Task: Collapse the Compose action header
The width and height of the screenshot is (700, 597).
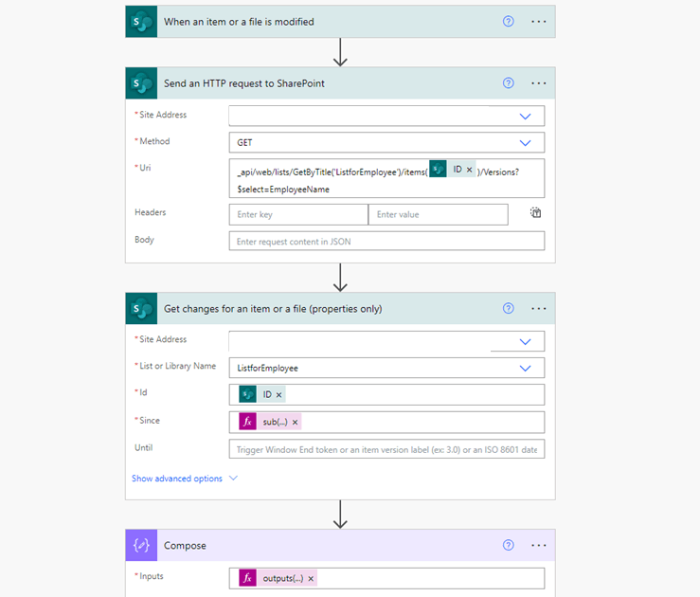Action: coord(340,545)
